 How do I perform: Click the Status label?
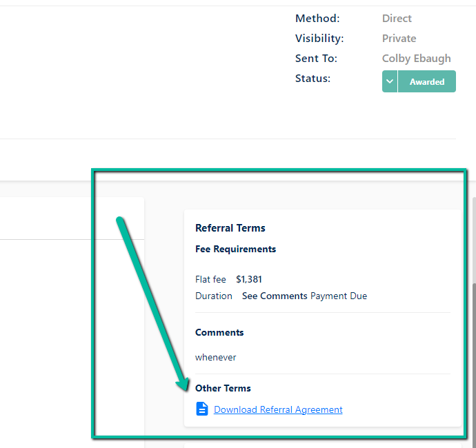pyautogui.click(x=313, y=79)
